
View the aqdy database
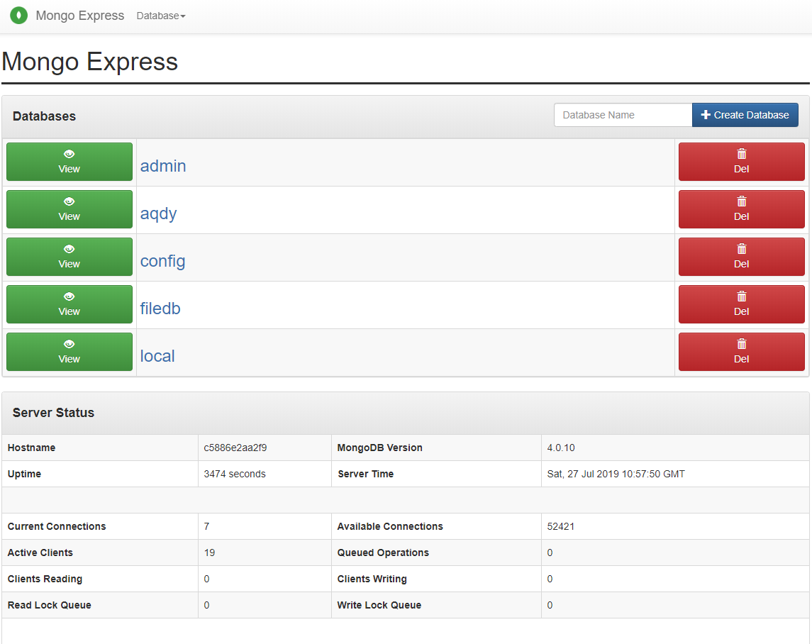tap(69, 209)
